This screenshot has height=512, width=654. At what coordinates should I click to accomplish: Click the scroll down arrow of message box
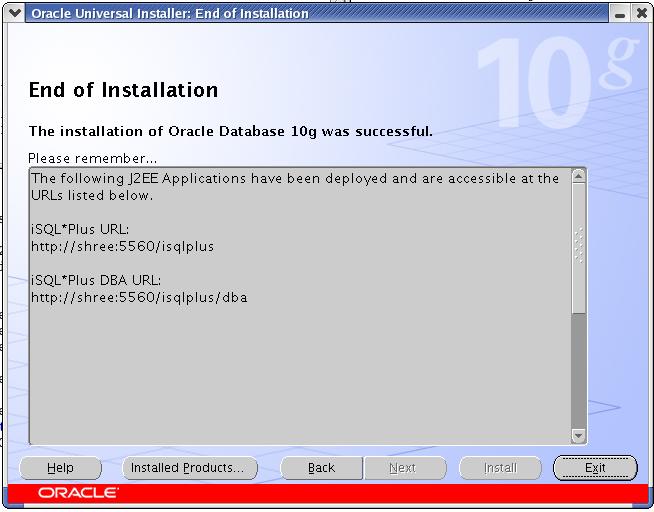(579, 436)
